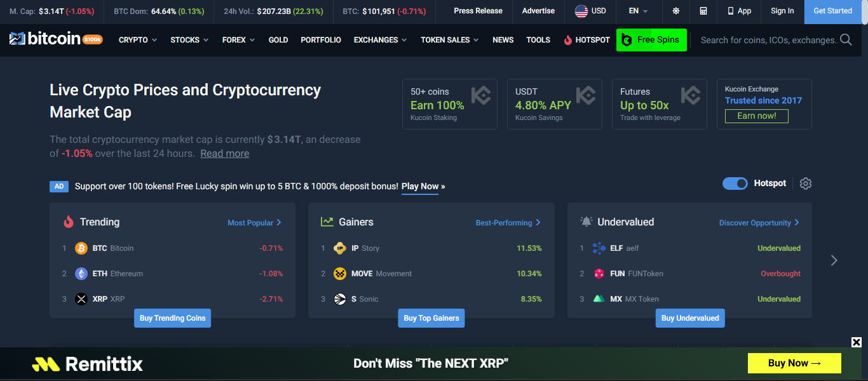Viewport: 868px width, 381px height.
Task: Click the magnifier search icon
Action: 846,40
